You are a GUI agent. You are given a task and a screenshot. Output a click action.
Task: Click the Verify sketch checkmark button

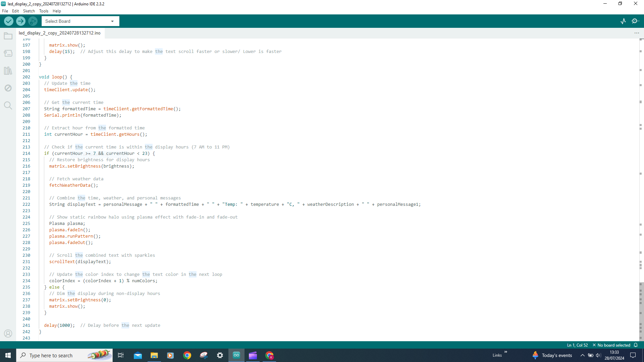point(9,21)
